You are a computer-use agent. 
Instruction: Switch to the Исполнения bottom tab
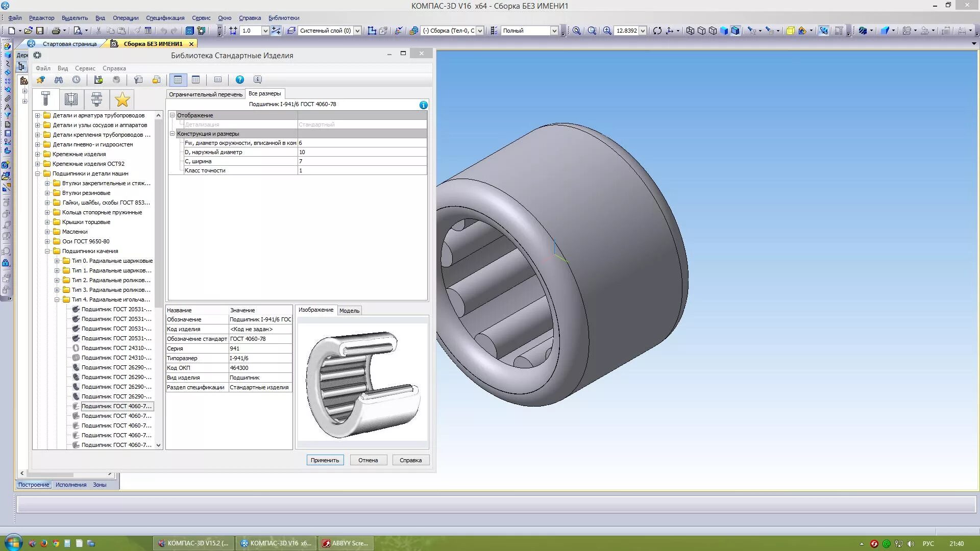coord(71,485)
